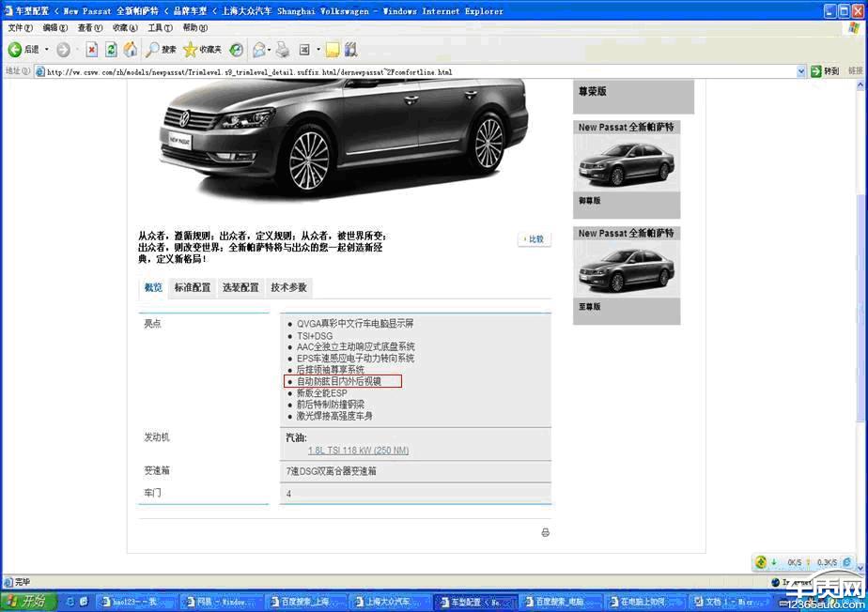Switch to 在电脑上如何 taskbar window

point(644,602)
